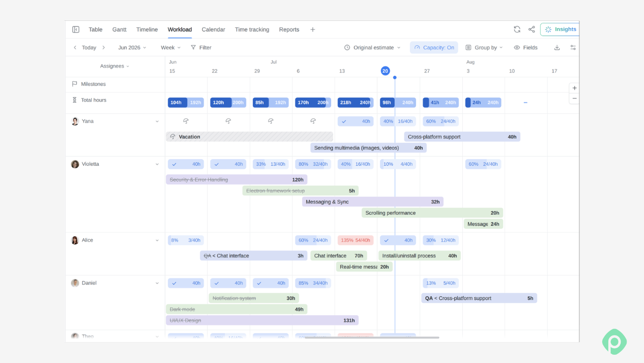This screenshot has height=363, width=644.
Task: Click the download export icon
Action: coord(557,47)
